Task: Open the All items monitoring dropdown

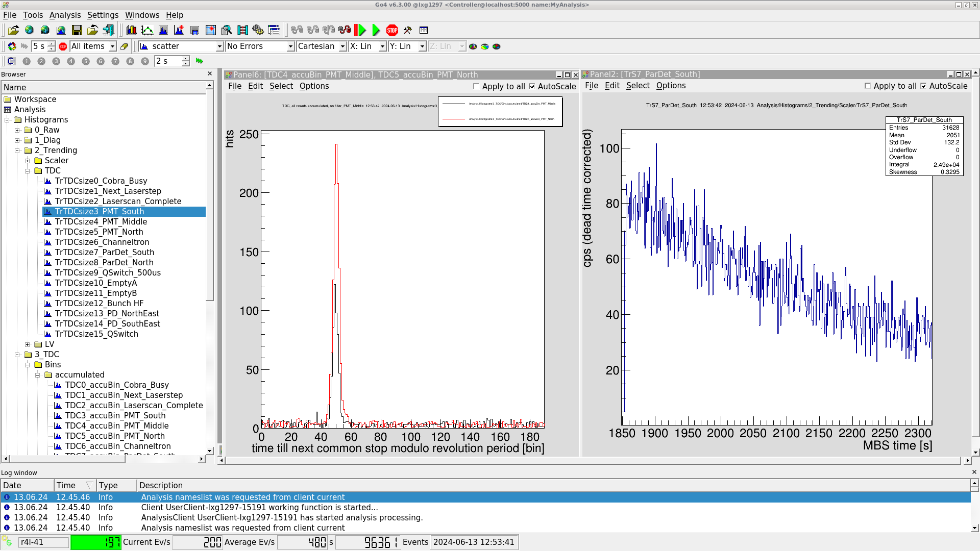Action: coord(93,46)
